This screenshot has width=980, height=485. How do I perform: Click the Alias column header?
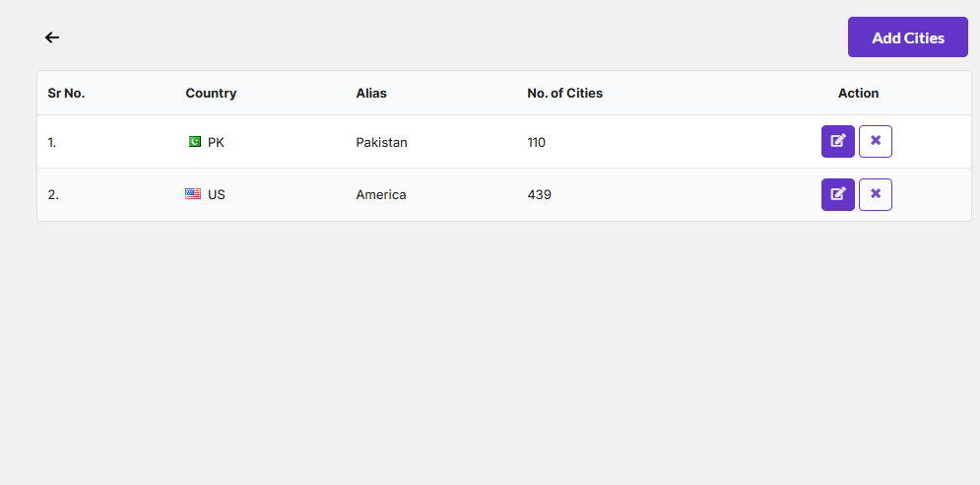pos(371,94)
